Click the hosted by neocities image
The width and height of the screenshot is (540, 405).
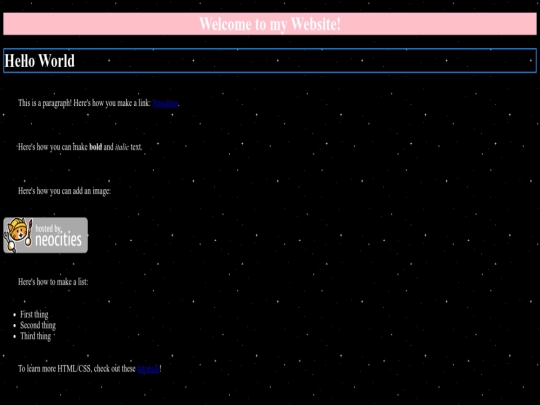(x=45, y=235)
